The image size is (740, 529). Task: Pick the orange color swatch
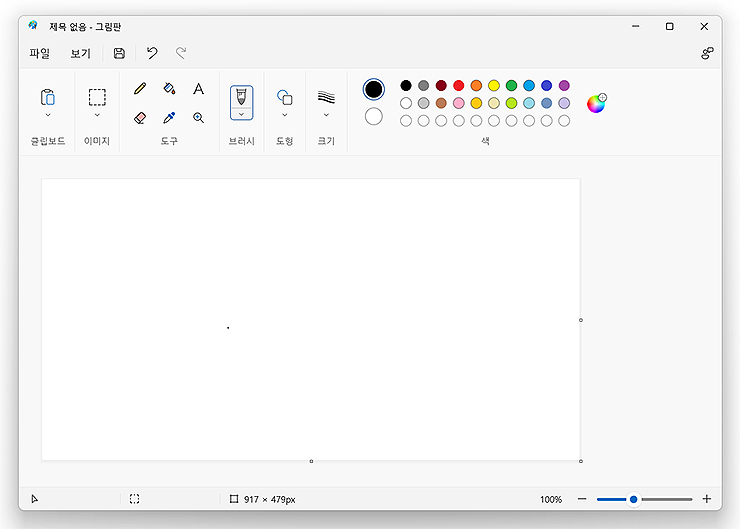476,85
